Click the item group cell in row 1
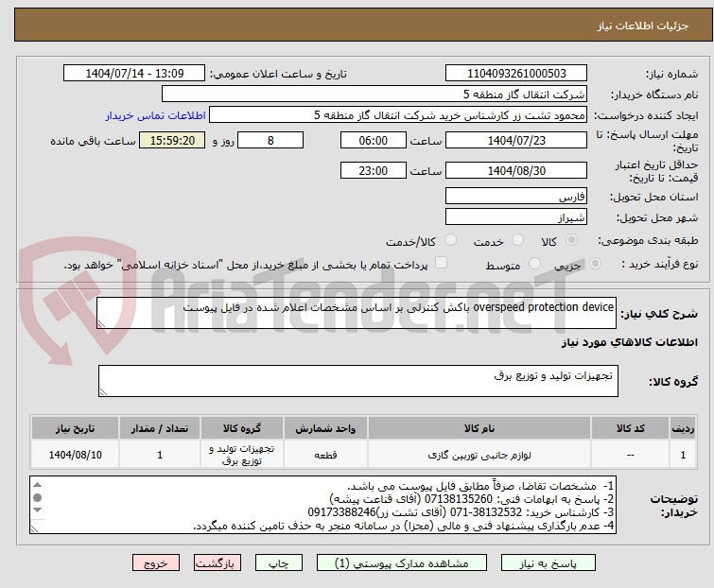Viewport: 714px width, 588px height. point(242,455)
